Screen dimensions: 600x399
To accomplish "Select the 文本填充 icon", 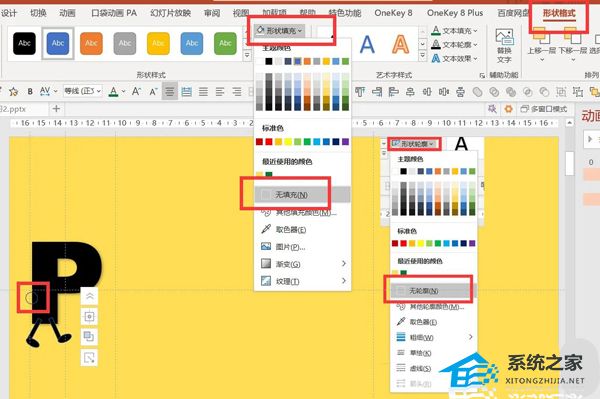I will click(x=436, y=31).
